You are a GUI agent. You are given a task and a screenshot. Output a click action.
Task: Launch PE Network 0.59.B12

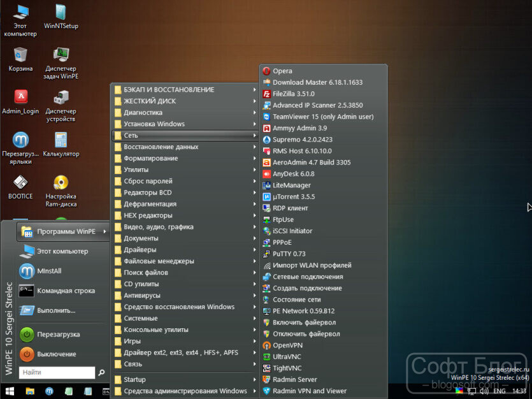coord(323,311)
